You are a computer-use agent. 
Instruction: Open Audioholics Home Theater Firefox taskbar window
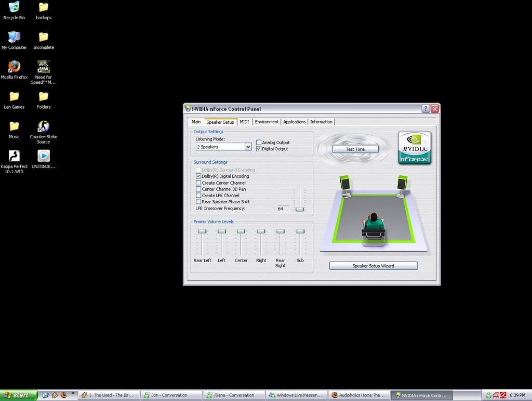point(360,395)
